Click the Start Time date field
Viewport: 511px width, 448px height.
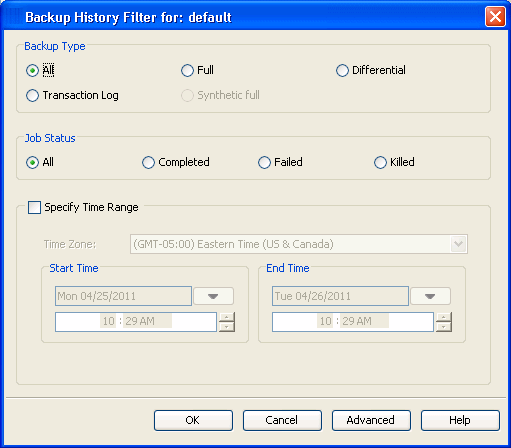[123, 296]
